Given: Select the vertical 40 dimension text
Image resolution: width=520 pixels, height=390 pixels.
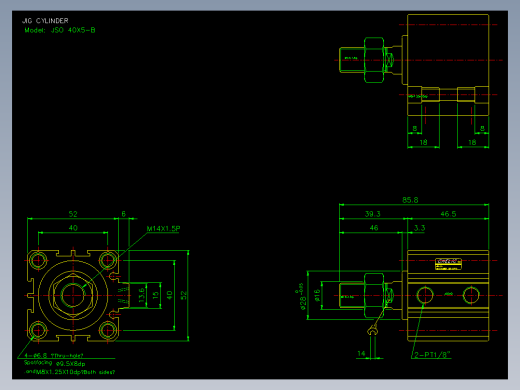Looking at the screenshot, I should pos(169,295).
